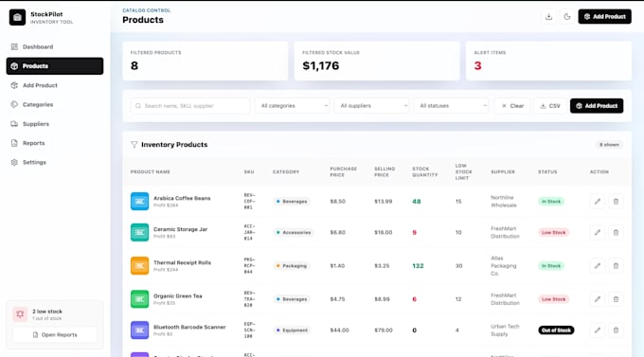The width and height of the screenshot is (644, 357).
Task: Go to Add Product in sidebar
Action: click(x=55, y=85)
